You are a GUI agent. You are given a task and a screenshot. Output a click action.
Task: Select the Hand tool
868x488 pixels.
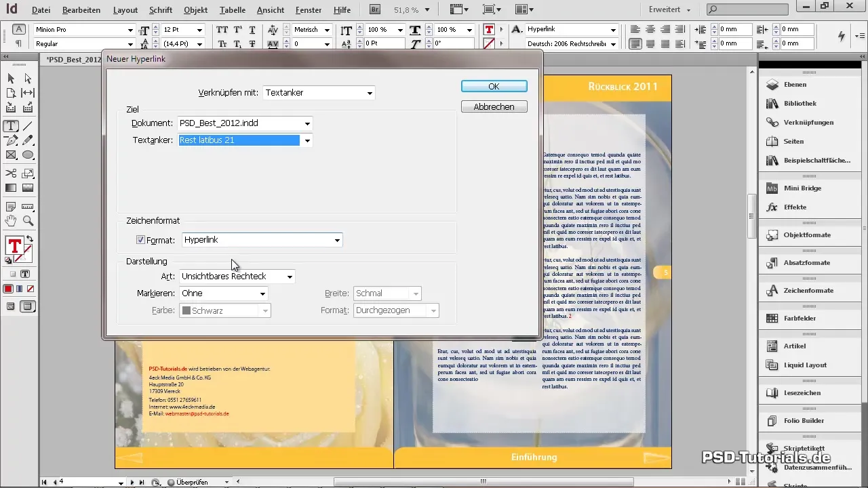point(11,221)
